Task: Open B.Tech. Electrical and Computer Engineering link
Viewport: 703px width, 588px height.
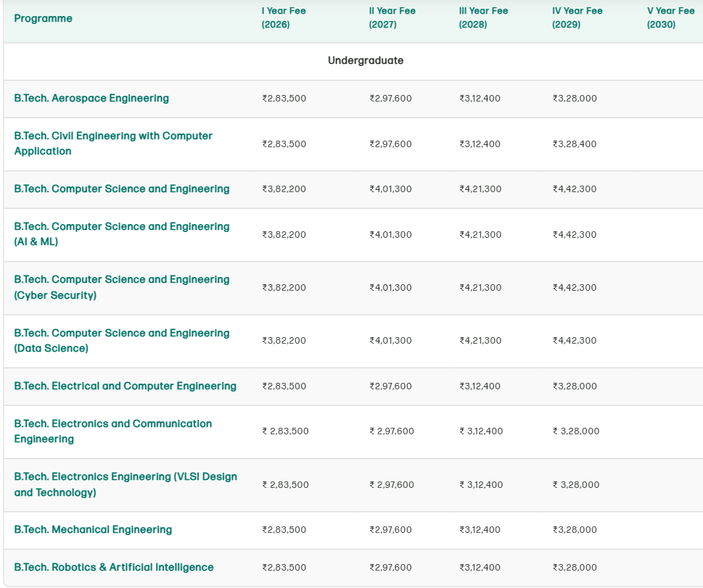Action: pyautogui.click(x=126, y=386)
